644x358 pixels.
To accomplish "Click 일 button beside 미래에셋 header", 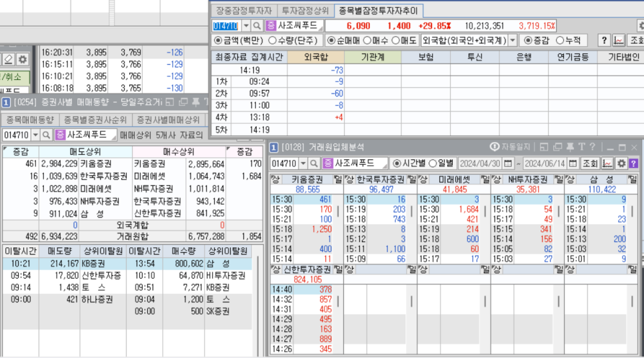I will (485, 179).
